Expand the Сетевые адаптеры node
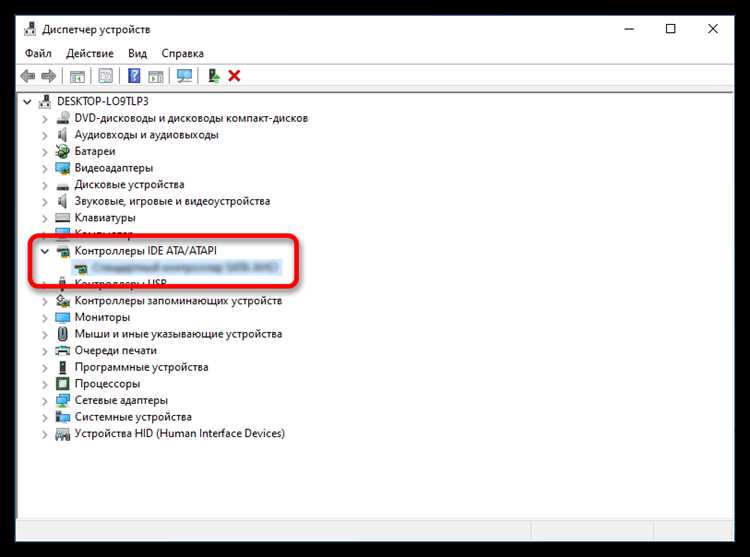The width and height of the screenshot is (750, 557). pos(45,401)
